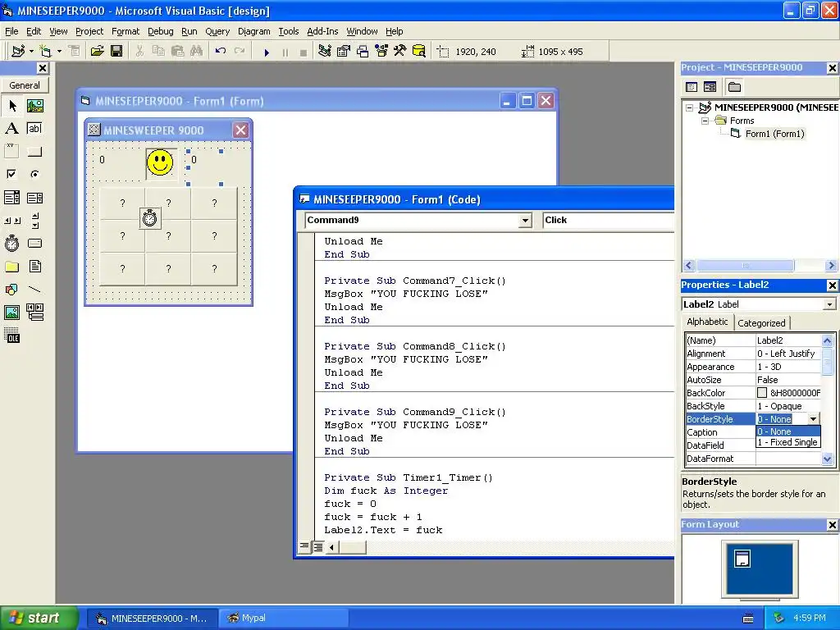Choose '1 - Fixed Single' border style
Screen dimensions: 840x630
pos(787,442)
